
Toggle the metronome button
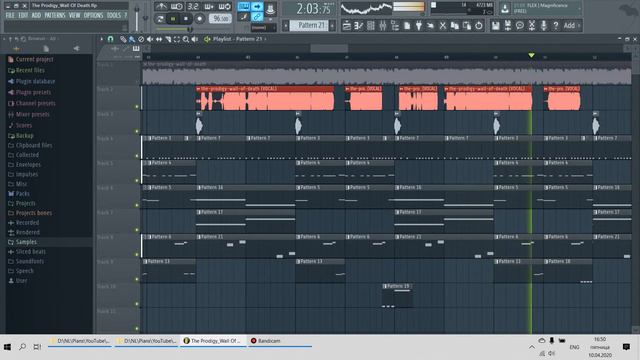[161, 7]
